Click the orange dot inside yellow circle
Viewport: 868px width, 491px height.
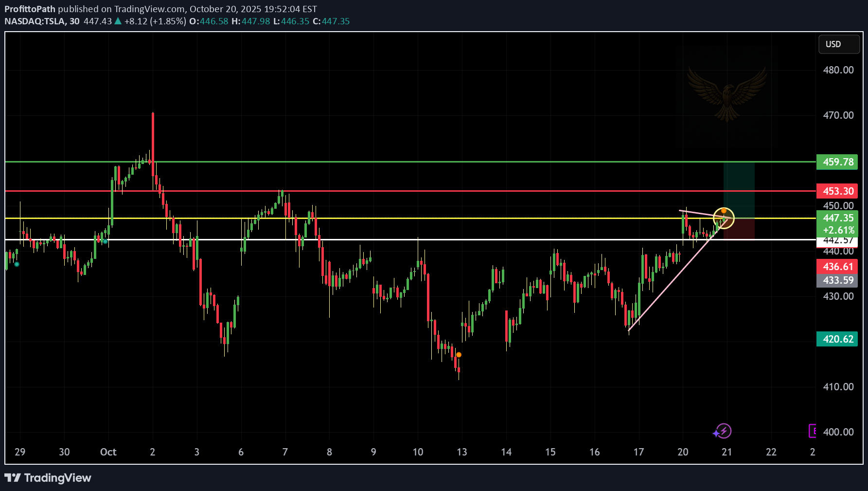724,211
